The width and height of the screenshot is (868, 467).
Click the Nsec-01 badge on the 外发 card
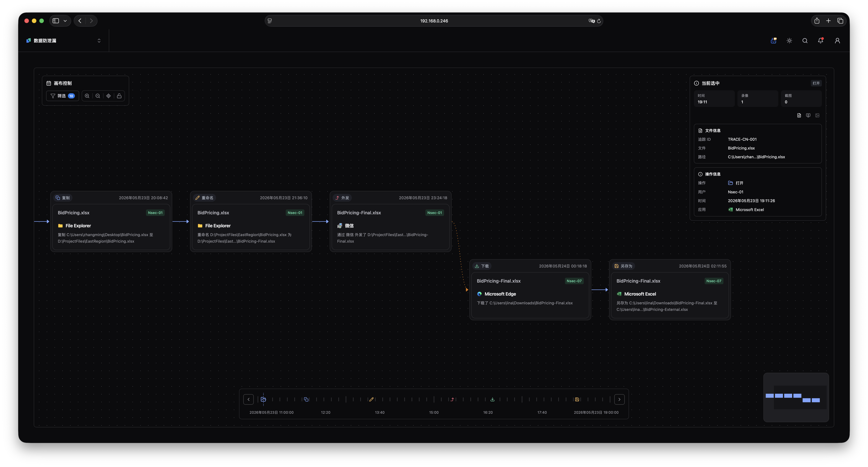tap(435, 213)
